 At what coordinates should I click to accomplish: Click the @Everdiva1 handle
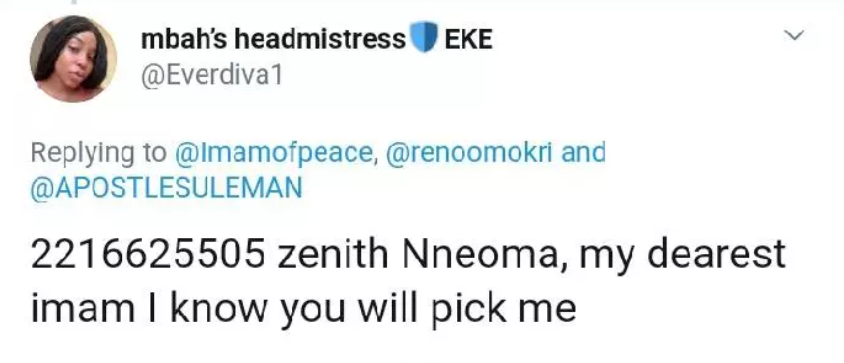(212, 76)
